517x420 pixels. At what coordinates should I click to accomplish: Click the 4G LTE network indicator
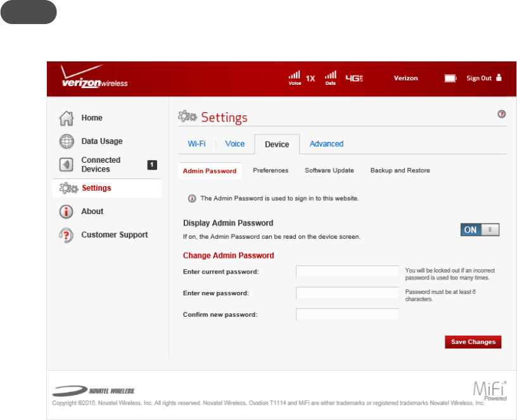[x=354, y=79]
